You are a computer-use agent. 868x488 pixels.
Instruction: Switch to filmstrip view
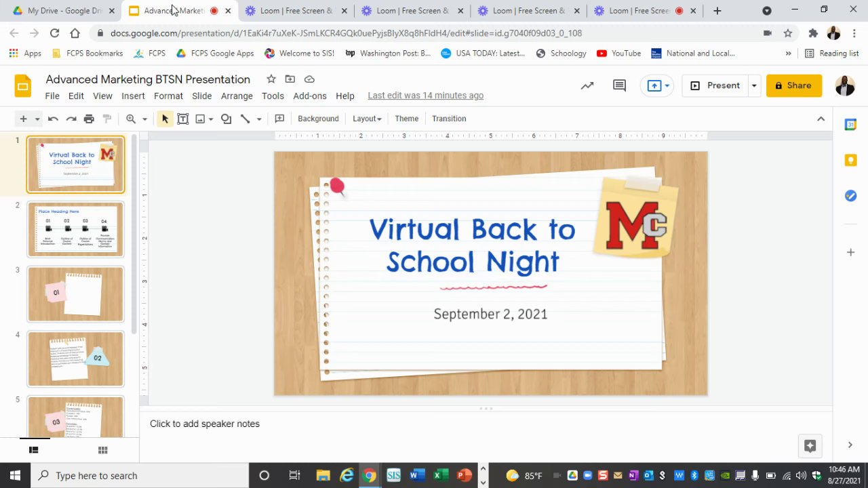point(33,450)
